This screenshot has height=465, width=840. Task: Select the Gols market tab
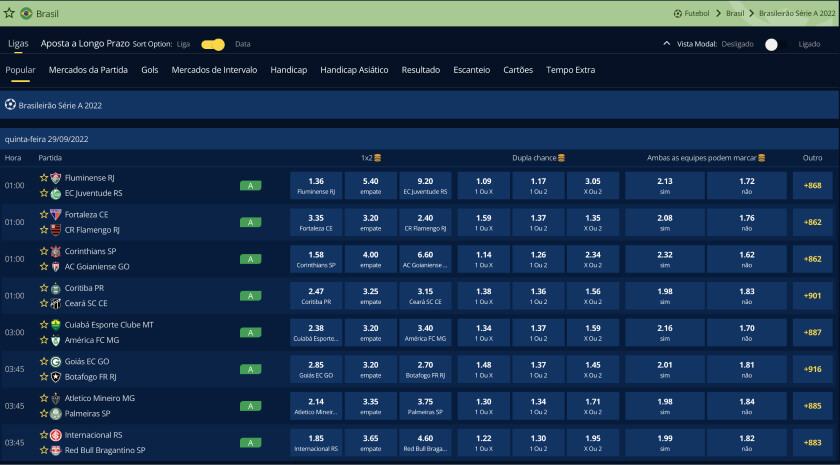tap(149, 70)
